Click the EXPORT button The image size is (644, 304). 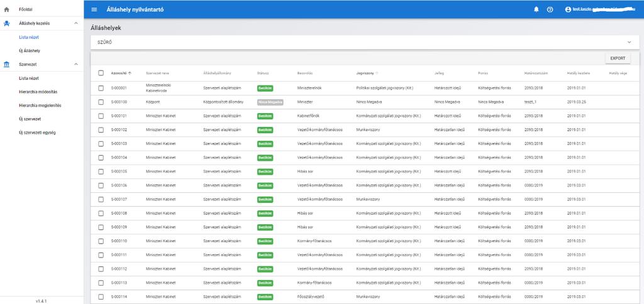pos(618,58)
